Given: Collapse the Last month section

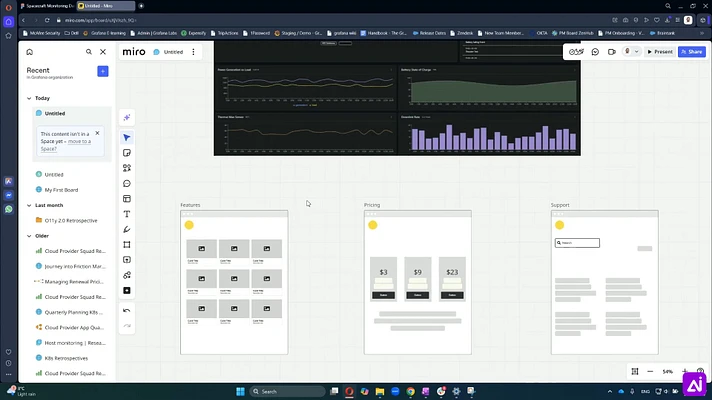Looking at the screenshot, I should pos(29,205).
